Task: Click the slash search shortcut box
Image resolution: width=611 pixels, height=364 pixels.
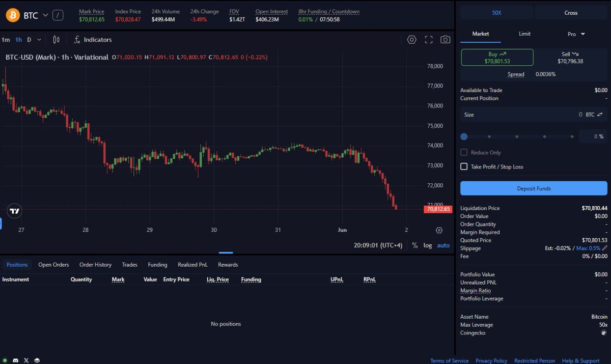Action: click(x=58, y=15)
